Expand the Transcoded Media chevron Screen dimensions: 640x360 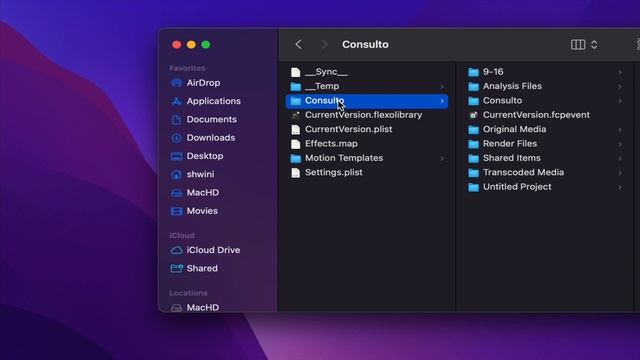[620, 173]
